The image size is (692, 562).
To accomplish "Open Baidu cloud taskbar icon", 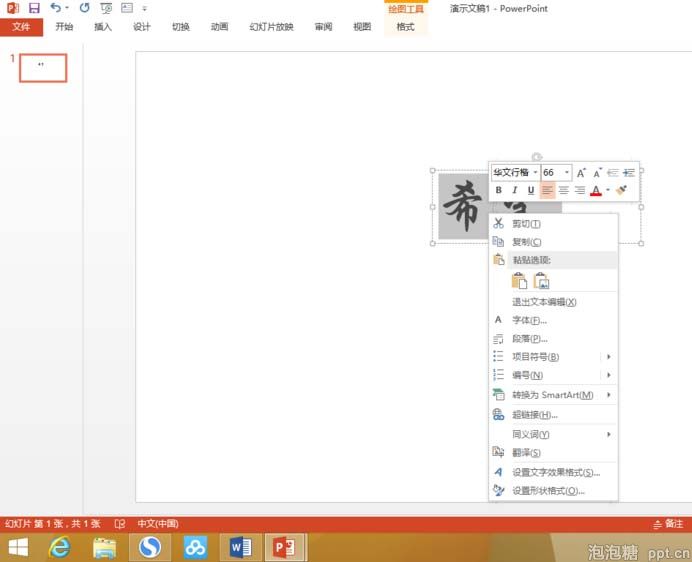I will coord(196,548).
